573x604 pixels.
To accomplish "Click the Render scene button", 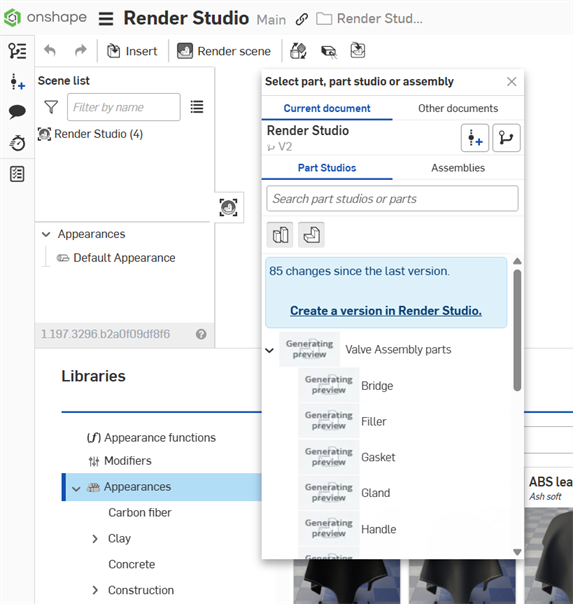I will (224, 51).
